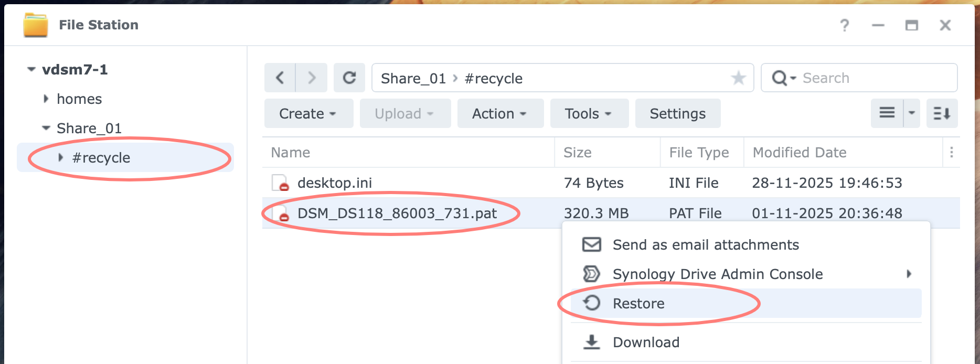The image size is (980, 364).
Task: Collapse the Share_01 tree node
Action: [x=46, y=128]
